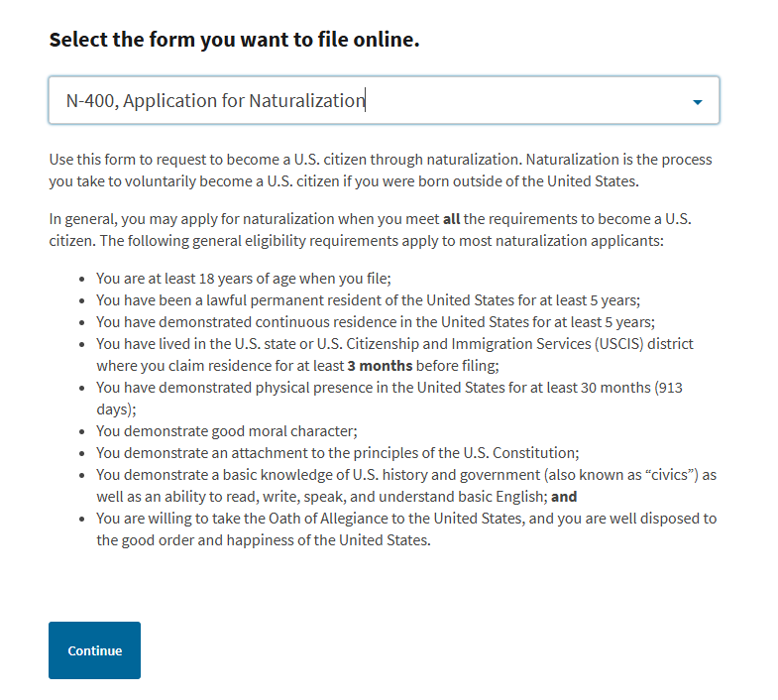
Task: Click the continuous residence requirement bullet
Action: pos(375,322)
